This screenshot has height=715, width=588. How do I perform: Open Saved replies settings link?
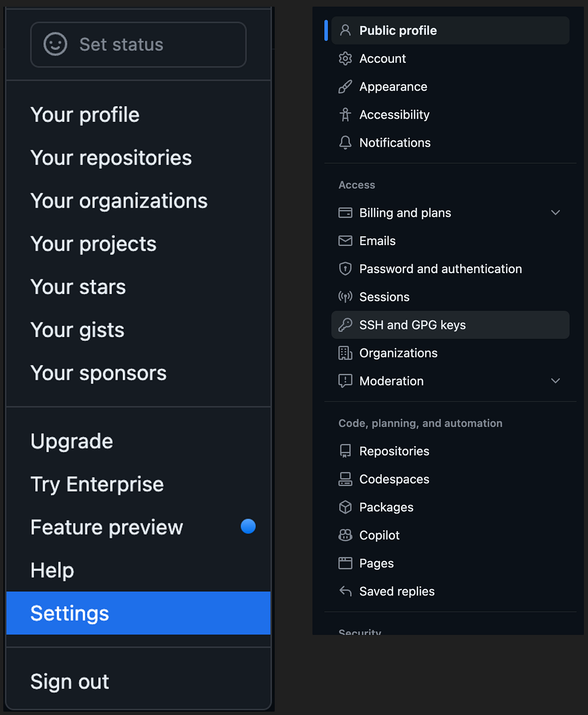pyautogui.click(x=397, y=591)
